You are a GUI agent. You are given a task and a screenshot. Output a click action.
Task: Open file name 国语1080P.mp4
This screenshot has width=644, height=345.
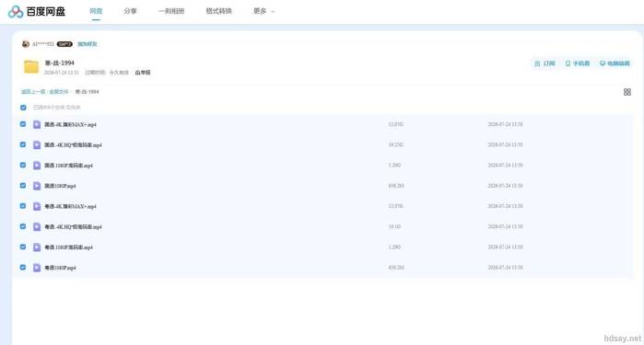coord(60,186)
